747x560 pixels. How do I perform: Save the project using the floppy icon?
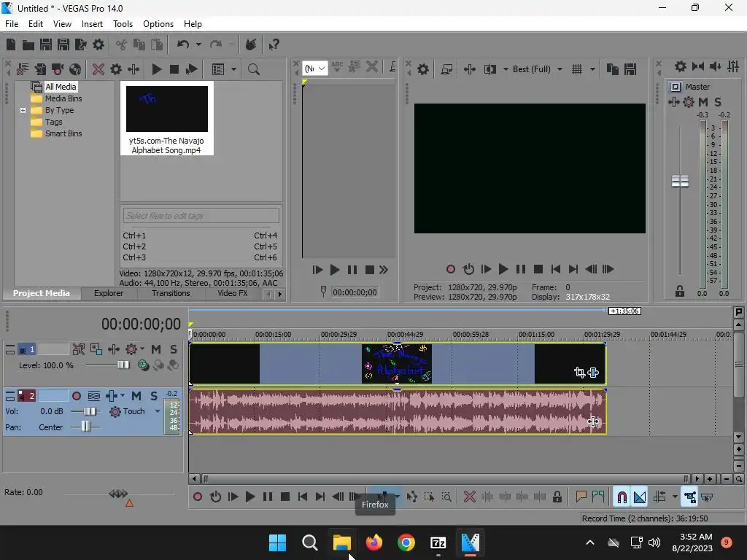(x=46, y=44)
